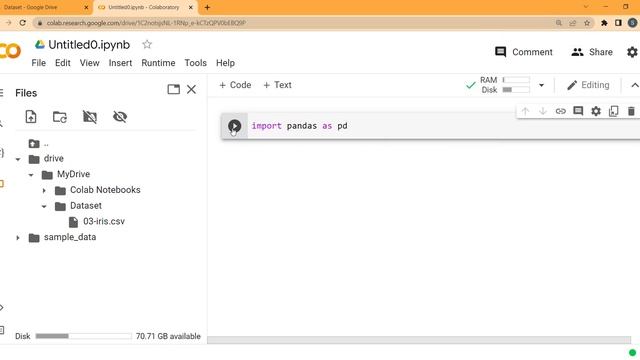Copy link to cell icon
The image size is (640, 360).
tap(560, 111)
